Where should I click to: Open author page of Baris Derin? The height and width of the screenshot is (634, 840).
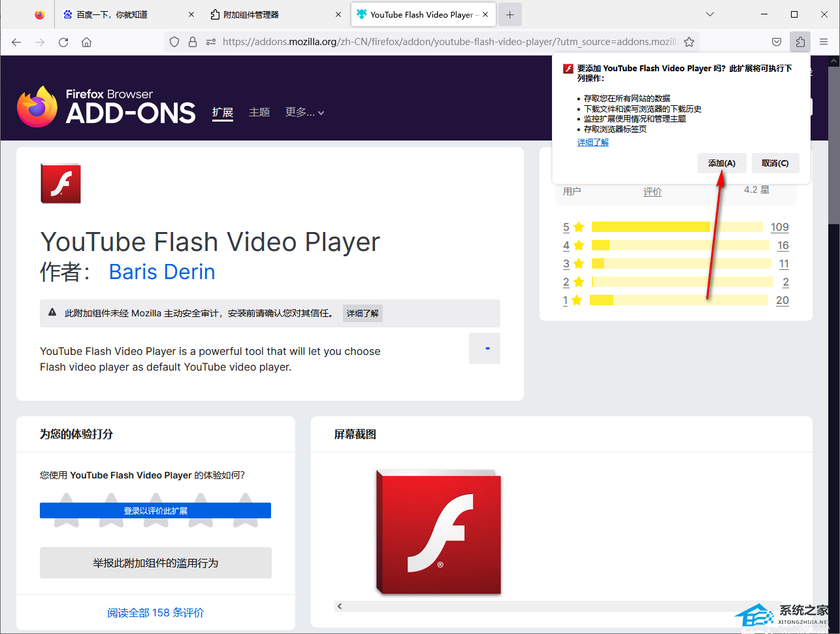(161, 272)
